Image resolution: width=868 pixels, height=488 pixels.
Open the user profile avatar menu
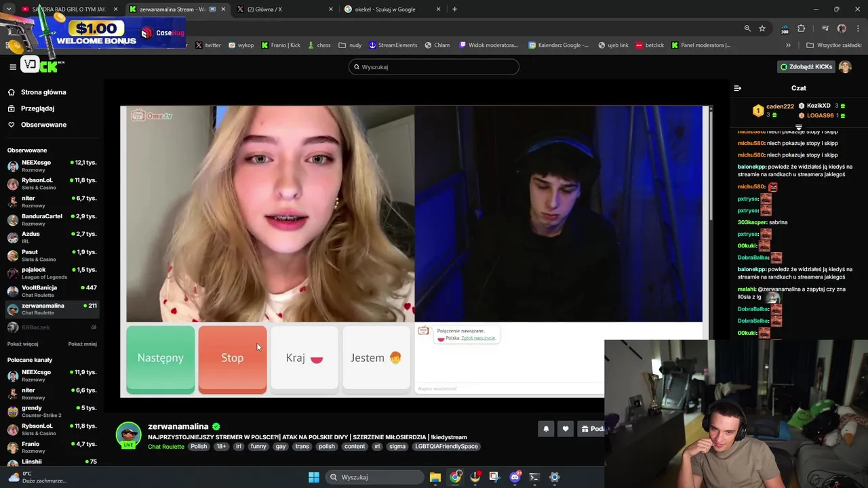point(845,66)
